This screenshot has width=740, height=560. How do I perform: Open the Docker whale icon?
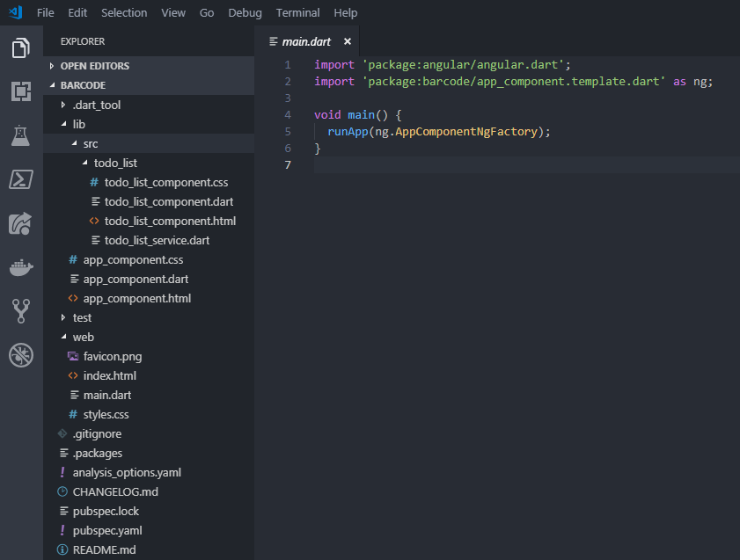(21, 267)
